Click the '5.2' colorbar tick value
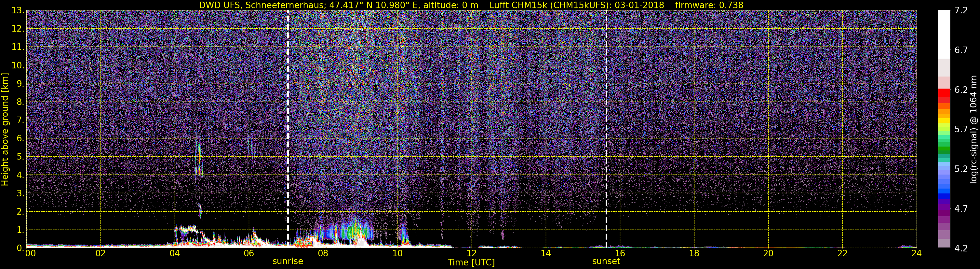 (961, 169)
